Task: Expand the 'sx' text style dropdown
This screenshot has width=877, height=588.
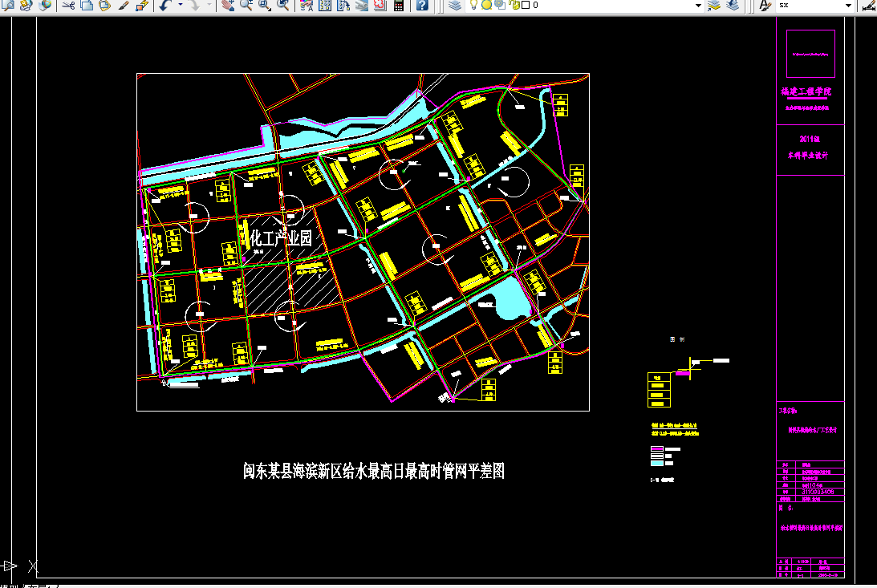Action: [x=848, y=6]
